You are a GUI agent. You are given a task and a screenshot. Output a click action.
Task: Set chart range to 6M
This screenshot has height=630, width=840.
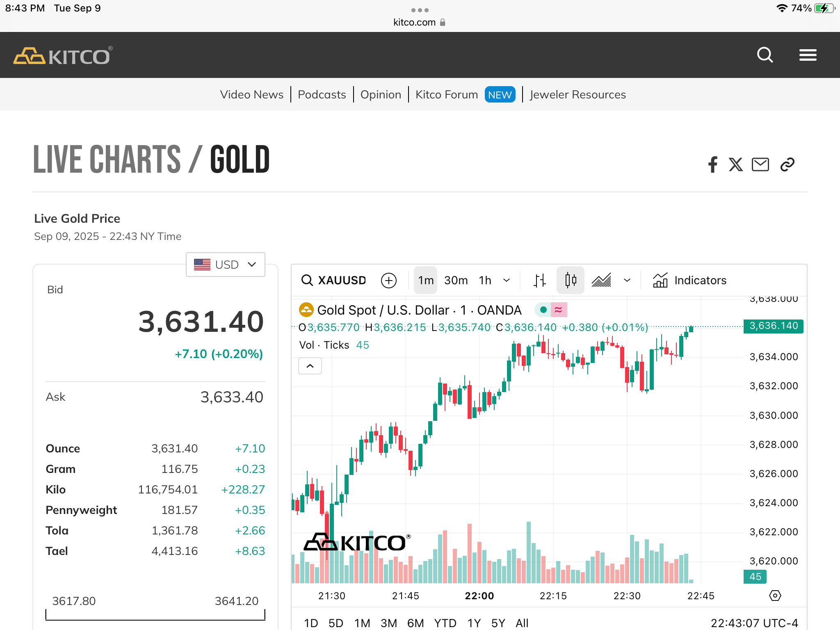point(415,623)
